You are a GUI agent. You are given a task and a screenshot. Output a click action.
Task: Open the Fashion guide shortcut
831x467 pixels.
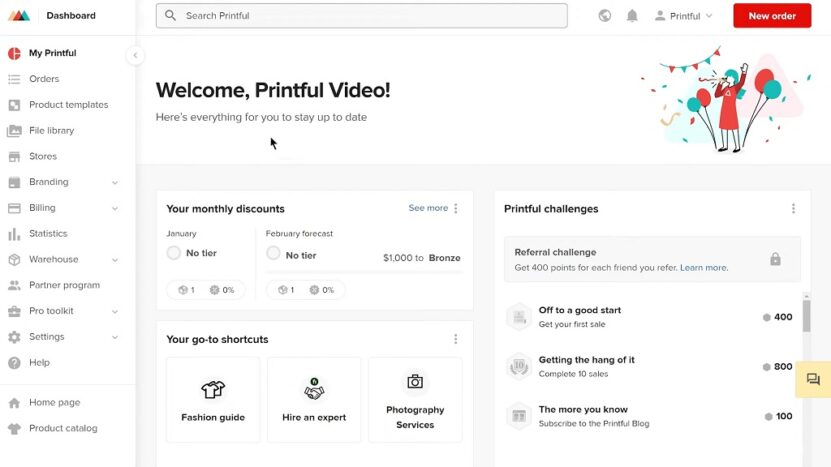[x=213, y=400]
